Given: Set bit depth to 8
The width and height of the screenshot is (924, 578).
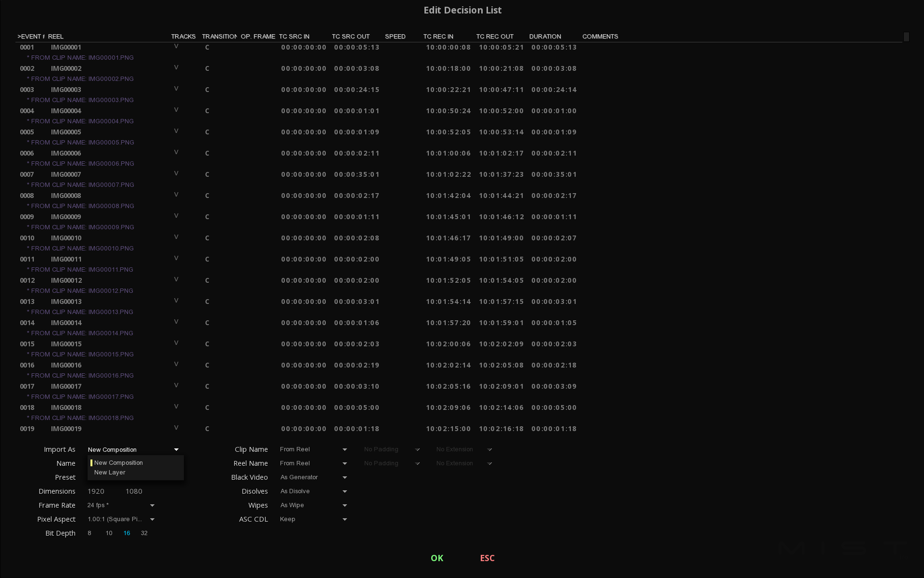Looking at the screenshot, I should 90,533.
